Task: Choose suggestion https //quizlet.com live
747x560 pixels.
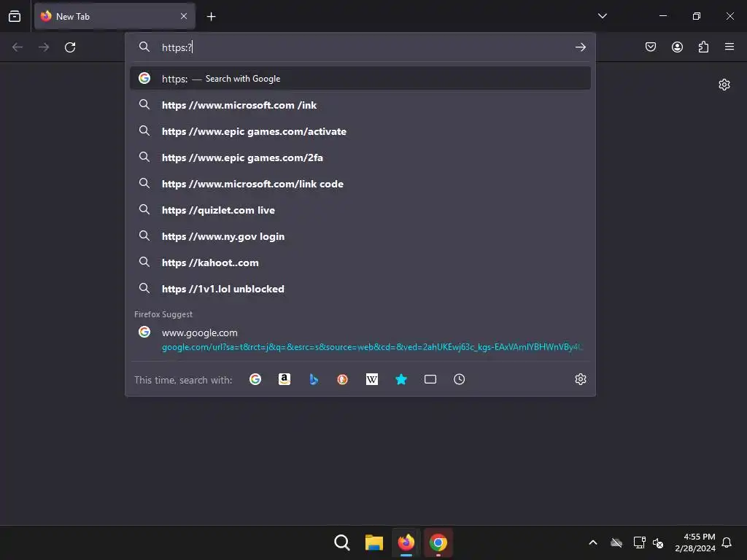Action: (360, 209)
